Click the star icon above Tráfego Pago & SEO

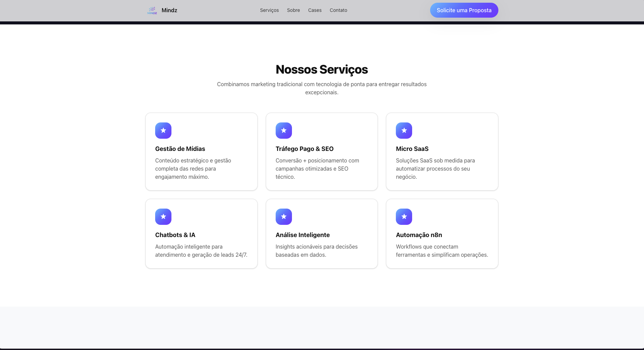pyautogui.click(x=284, y=131)
